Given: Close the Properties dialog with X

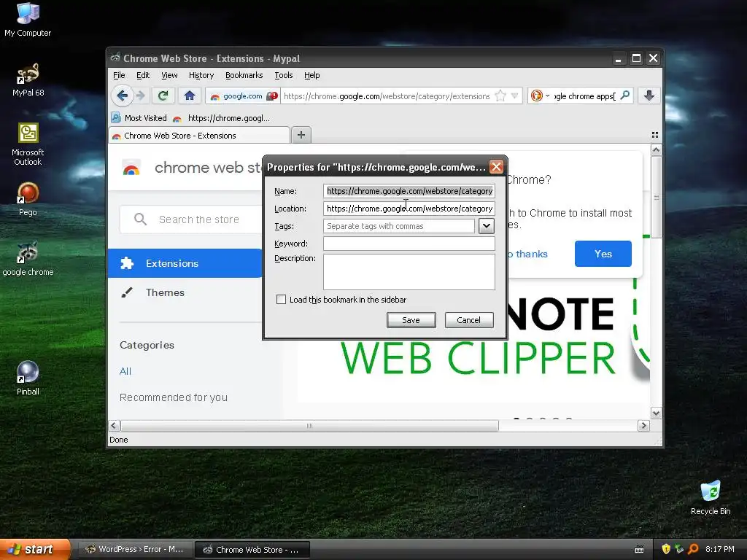Looking at the screenshot, I should pyautogui.click(x=496, y=167).
